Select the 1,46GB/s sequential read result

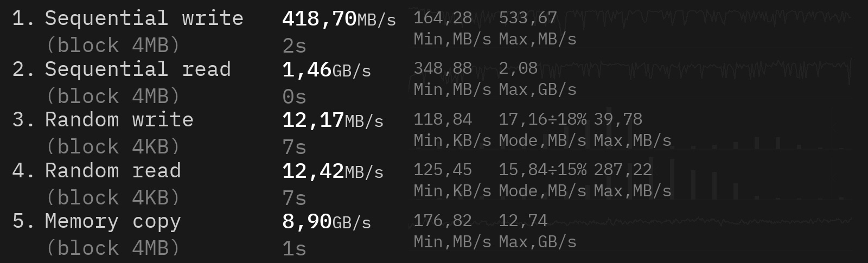326,70
